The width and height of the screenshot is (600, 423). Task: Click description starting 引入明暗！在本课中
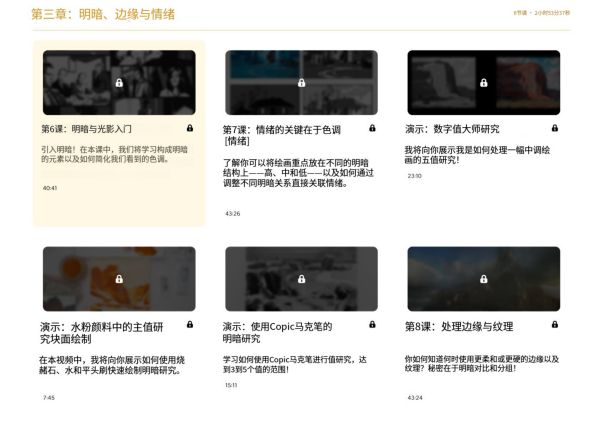[x=114, y=154]
